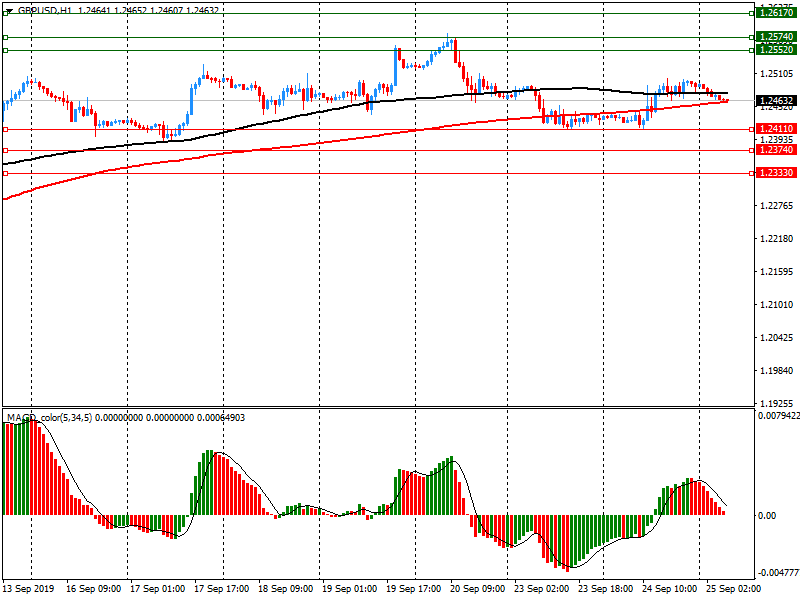
Task: Select the right-end handle of the 1.23740 line
Action: pyautogui.click(x=752, y=151)
